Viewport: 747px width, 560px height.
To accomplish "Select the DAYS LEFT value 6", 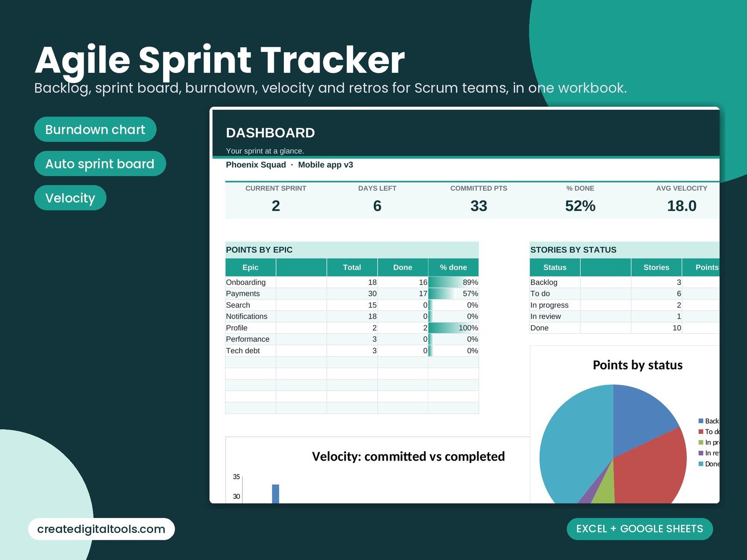I will (377, 206).
